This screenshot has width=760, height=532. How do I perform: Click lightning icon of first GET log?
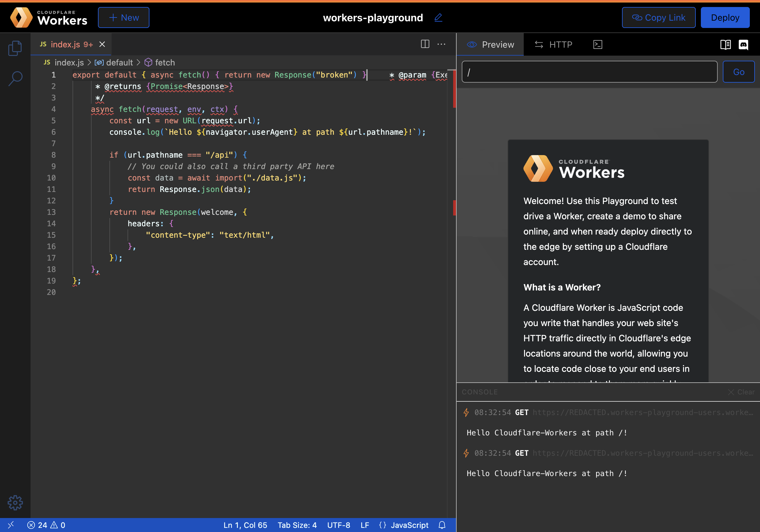[x=466, y=412]
